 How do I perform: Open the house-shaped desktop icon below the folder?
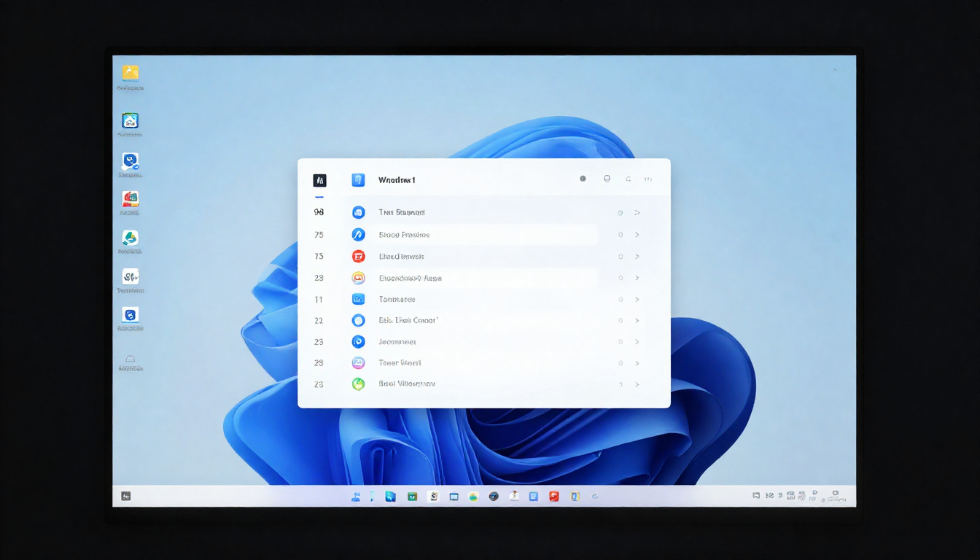[131, 120]
